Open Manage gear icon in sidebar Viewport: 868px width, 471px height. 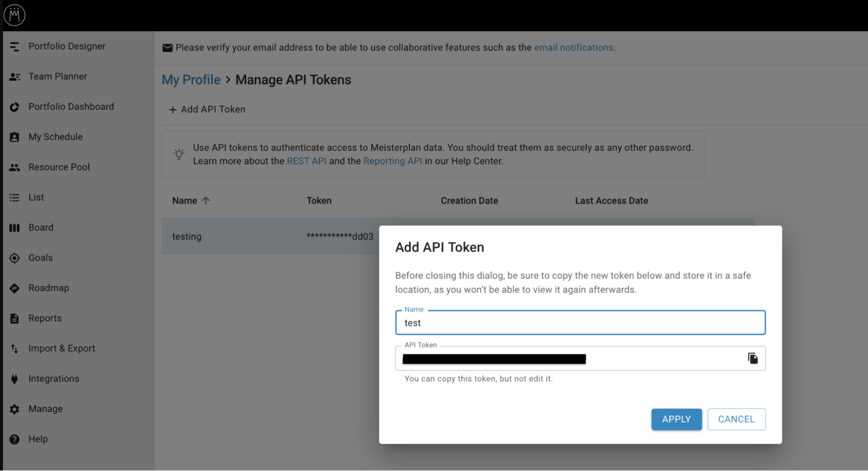[x=14, y=409]
